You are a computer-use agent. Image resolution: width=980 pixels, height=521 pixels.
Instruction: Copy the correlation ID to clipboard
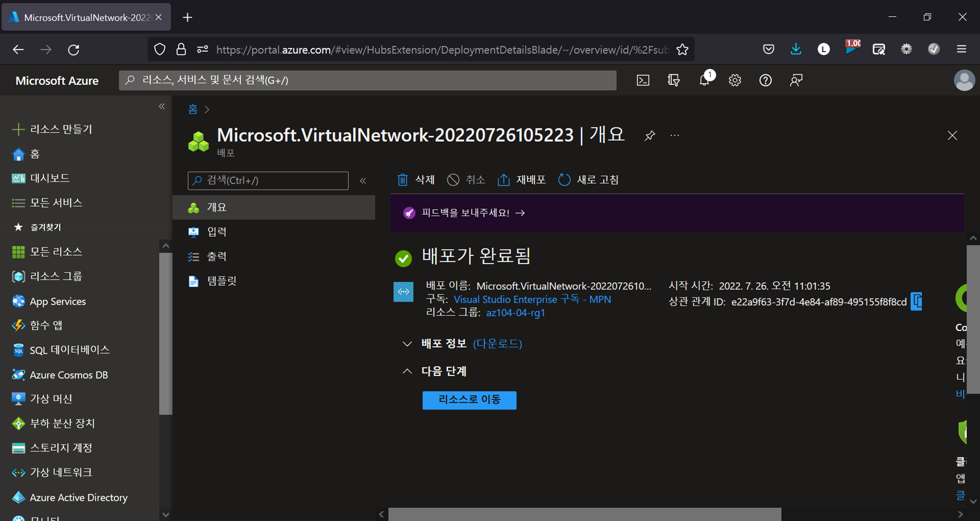click(917, 301)
